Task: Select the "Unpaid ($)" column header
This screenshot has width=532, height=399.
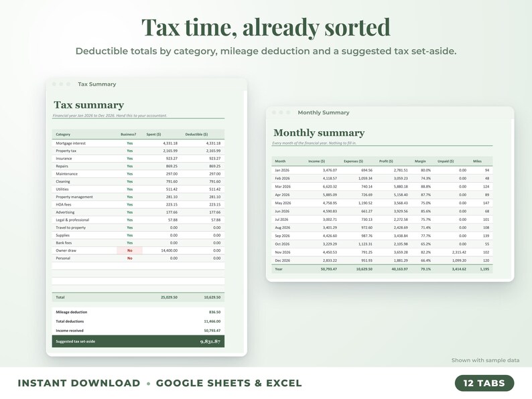Action: pos(446,161)
